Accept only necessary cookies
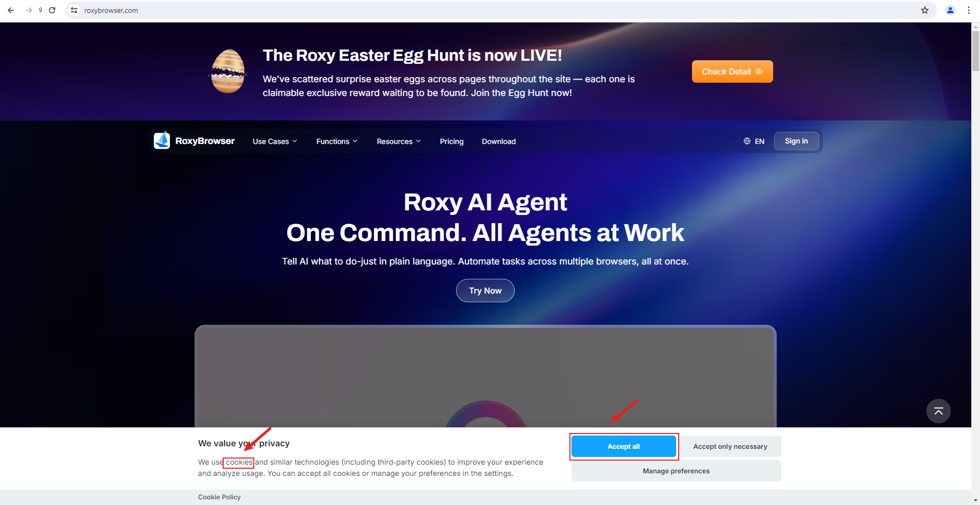The image size is (980, 505). tap(730, 446)
